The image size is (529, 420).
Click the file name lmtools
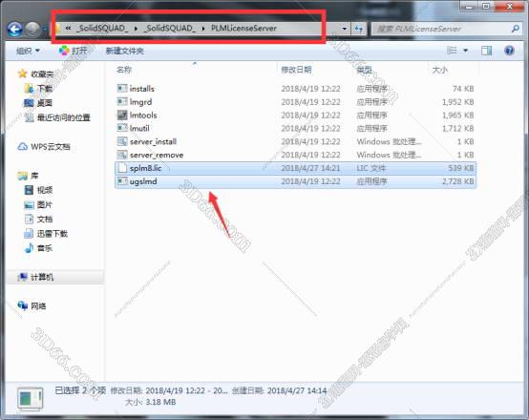[x=143, y=115]
